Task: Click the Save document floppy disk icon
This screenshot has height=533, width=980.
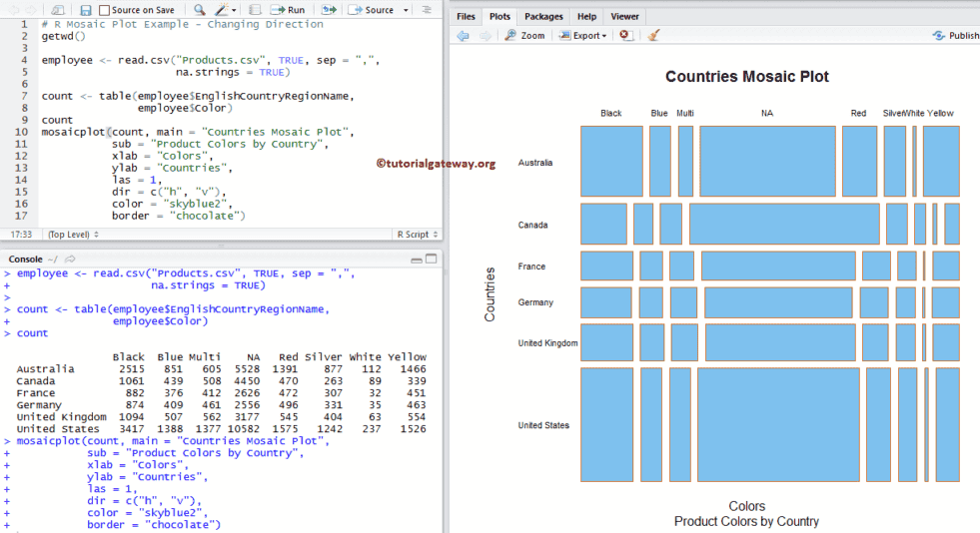Action: (x=86, y=10)
